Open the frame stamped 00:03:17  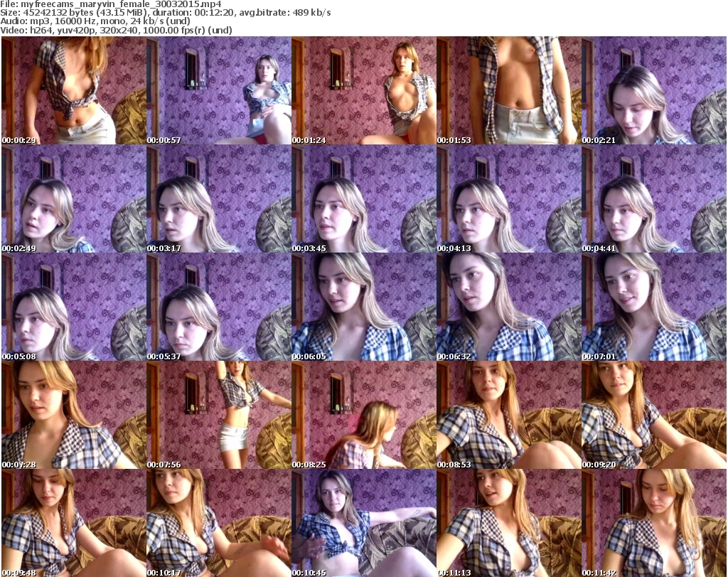coord(219,198)
